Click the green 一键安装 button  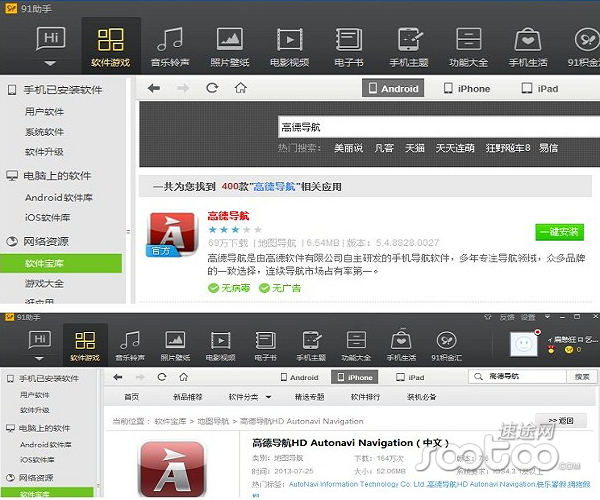click(x=559, y=232)
